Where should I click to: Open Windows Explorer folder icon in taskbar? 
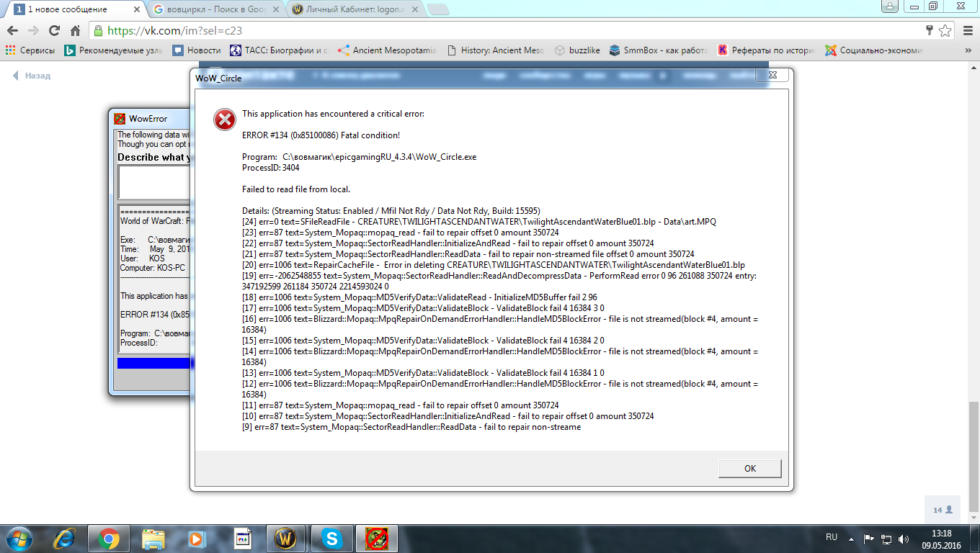153,538
